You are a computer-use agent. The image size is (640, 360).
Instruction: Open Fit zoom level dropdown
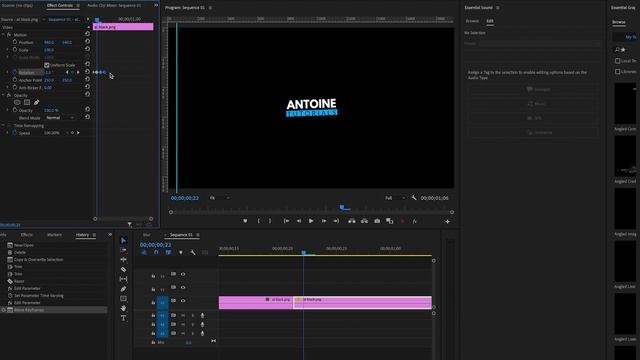pyautogui.click(x=219, y=198)
